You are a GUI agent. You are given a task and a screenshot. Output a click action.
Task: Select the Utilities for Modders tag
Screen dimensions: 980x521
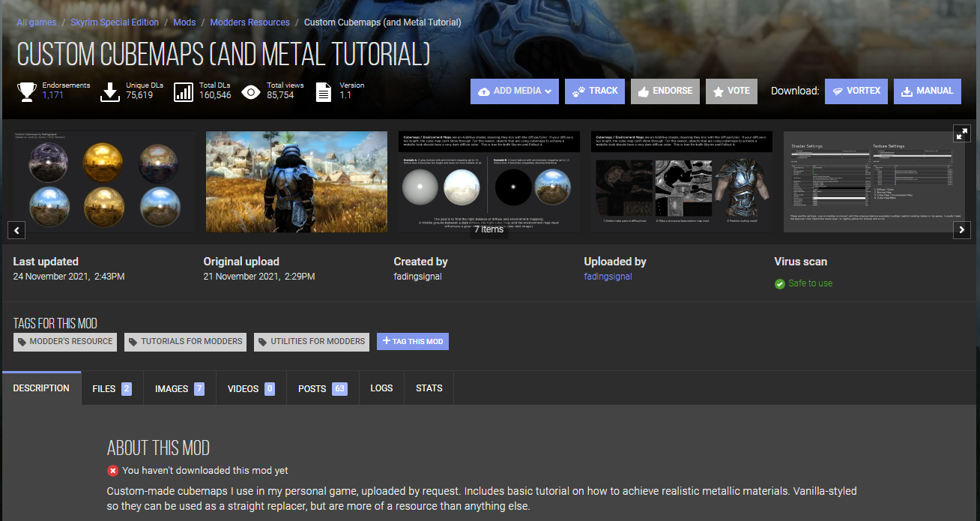312,342
